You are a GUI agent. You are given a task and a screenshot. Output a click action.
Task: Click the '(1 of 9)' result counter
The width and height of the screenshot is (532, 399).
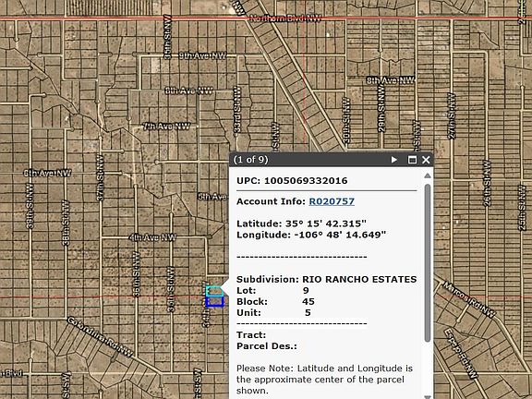point(250,160)
